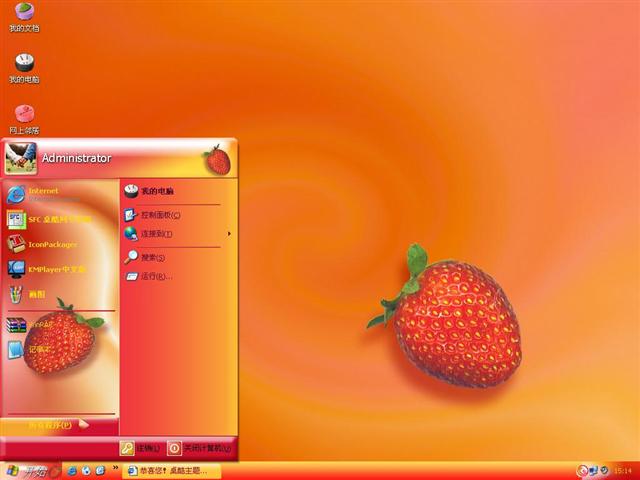Launch IconPackager from Start menu
This screenshot has width=640, height=480.
click(61, 244)
